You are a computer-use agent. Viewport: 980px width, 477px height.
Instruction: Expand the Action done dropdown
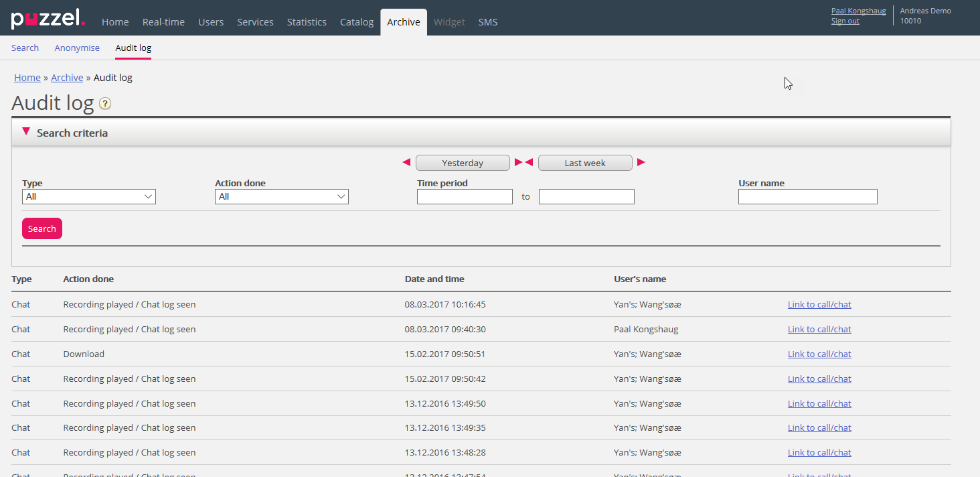[x=281, y=196]
